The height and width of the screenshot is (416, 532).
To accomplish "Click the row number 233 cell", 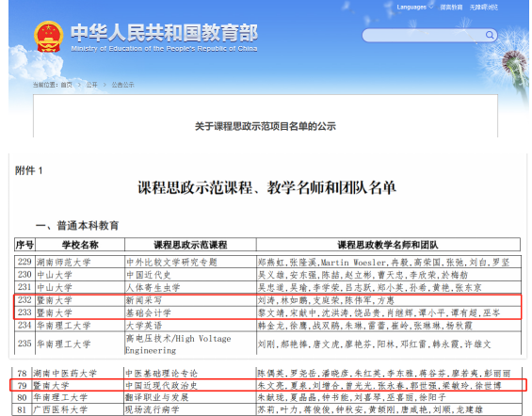I will 24,312.
